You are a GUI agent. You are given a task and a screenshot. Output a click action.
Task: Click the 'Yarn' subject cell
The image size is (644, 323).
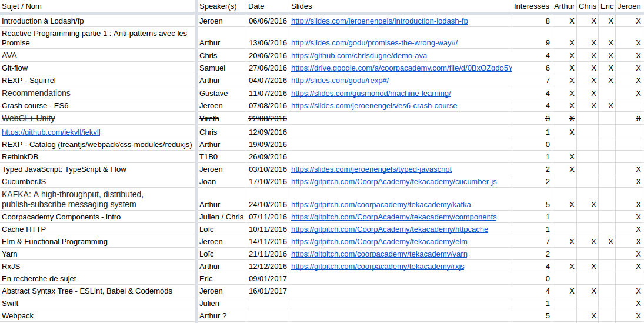click(98, 254)
